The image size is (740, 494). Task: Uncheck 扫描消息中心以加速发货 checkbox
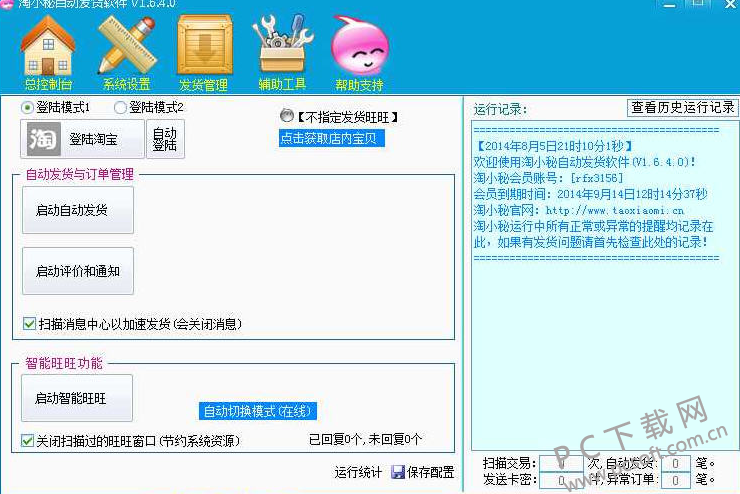tap(29, 324)
